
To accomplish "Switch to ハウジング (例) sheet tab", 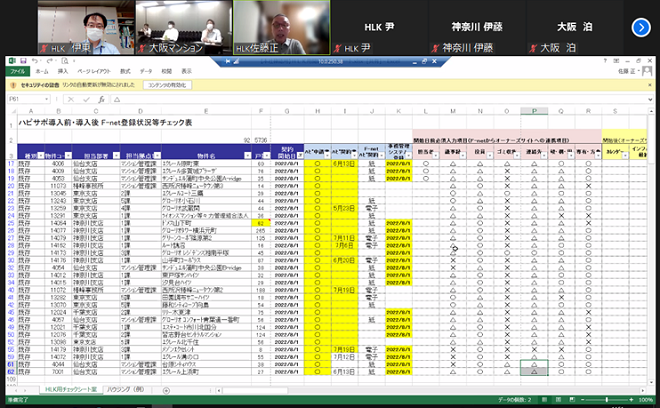I will [125, 389].
